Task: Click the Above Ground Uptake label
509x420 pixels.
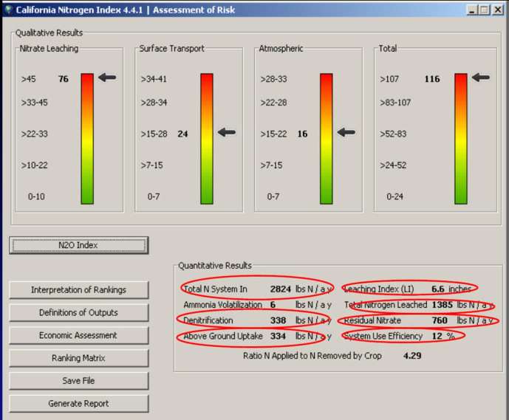Action: (223, 336)
